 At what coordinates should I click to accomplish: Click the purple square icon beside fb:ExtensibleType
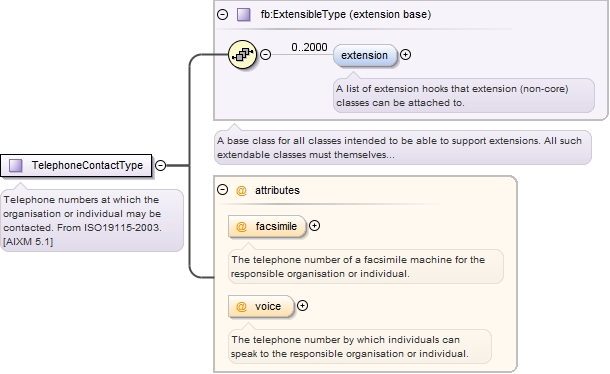[x=244, y=15]
